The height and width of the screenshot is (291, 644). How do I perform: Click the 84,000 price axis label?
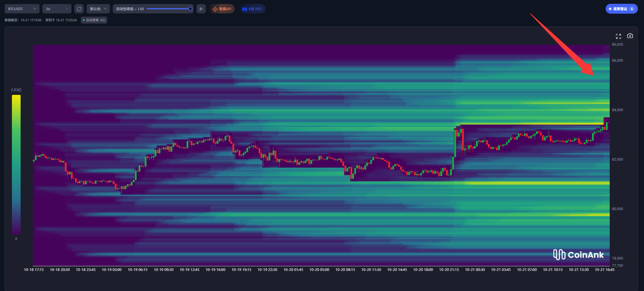(617, 110)
